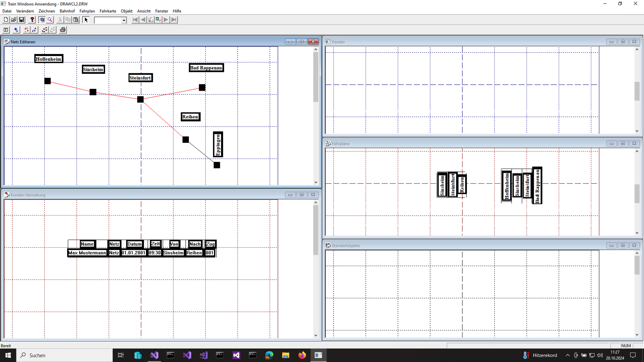644x362 pixels.
Task: Expand the toolbar combo box dropdown
Action: (x=124, y=20)
